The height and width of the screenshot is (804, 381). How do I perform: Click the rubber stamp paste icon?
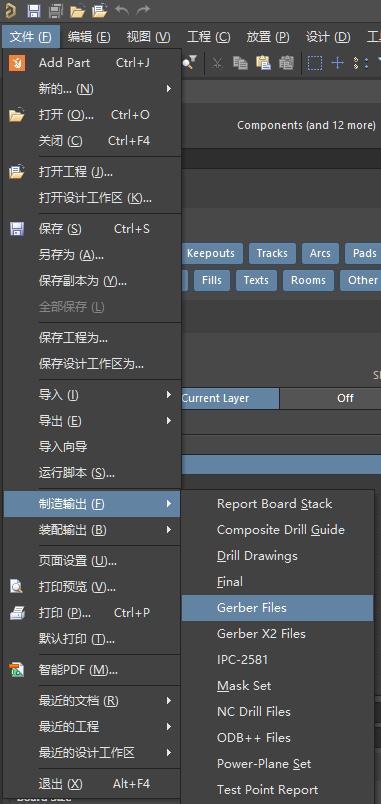click(x=286, y=63)
